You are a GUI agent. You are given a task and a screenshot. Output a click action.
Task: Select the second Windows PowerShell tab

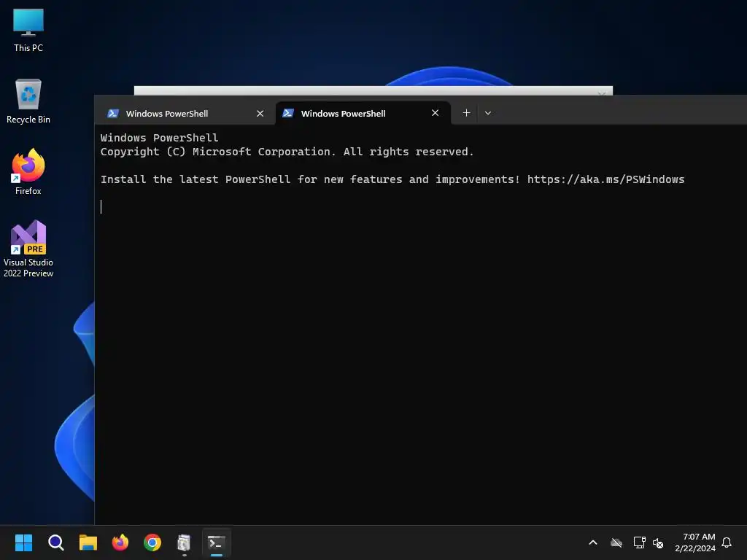(x=363, y=113)
